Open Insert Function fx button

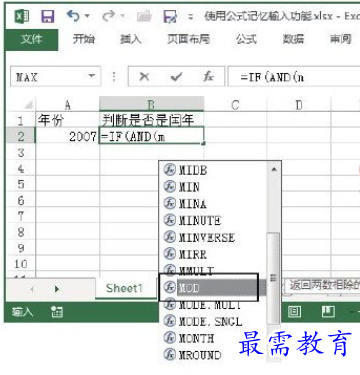click(208, 77)
